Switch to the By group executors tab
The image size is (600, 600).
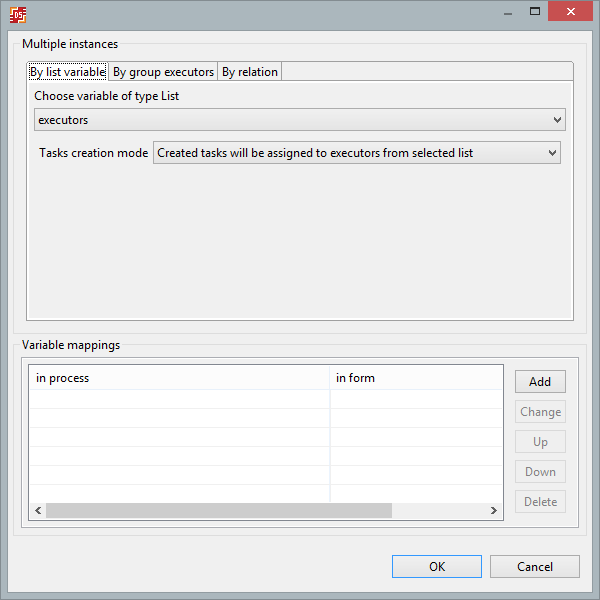(x=163, y=72)
